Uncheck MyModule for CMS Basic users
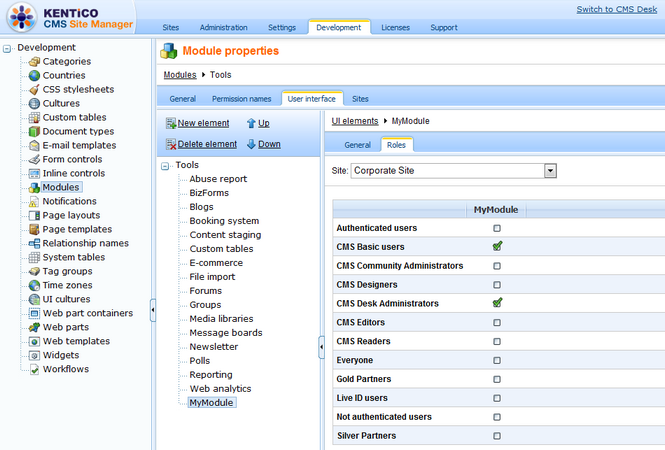Viewport: 665px width, 450px height. click(x=497, y=246)
